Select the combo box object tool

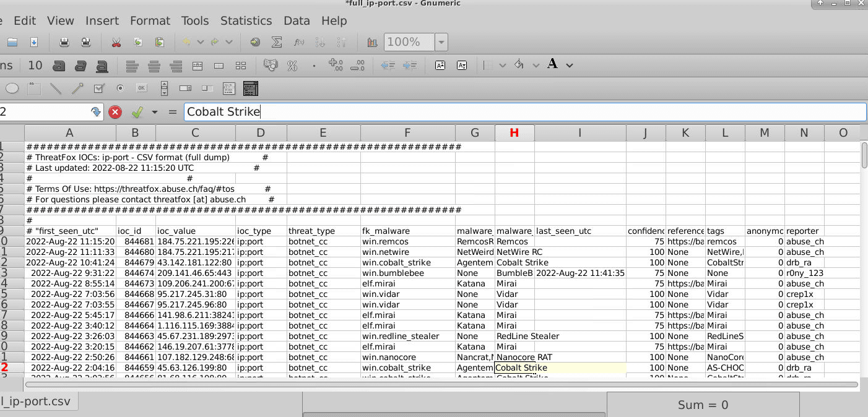click(250, 88)
